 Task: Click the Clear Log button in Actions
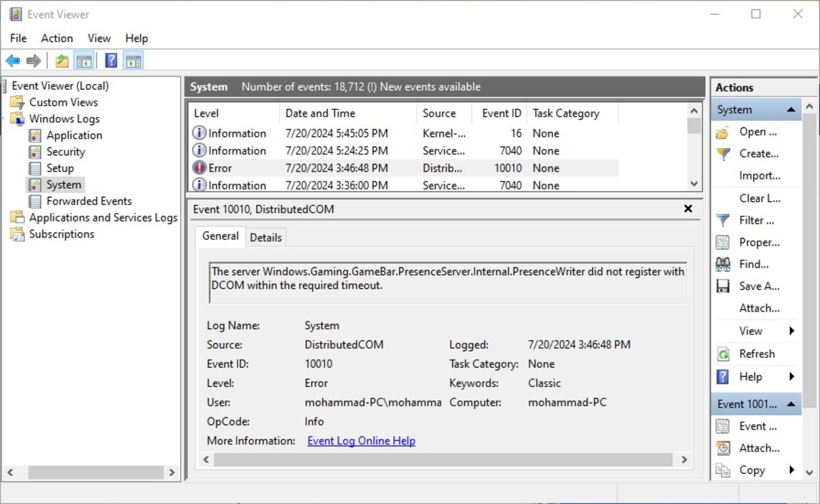coord(759,198)
